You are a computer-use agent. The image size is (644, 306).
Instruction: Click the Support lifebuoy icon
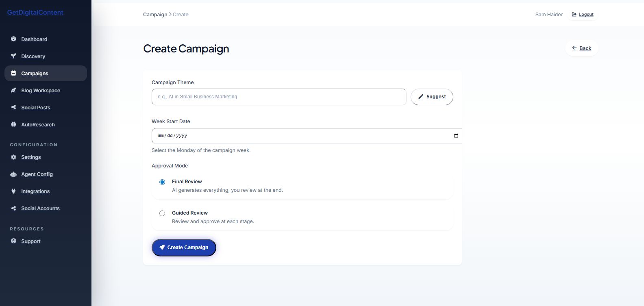[x=13, y=241]
